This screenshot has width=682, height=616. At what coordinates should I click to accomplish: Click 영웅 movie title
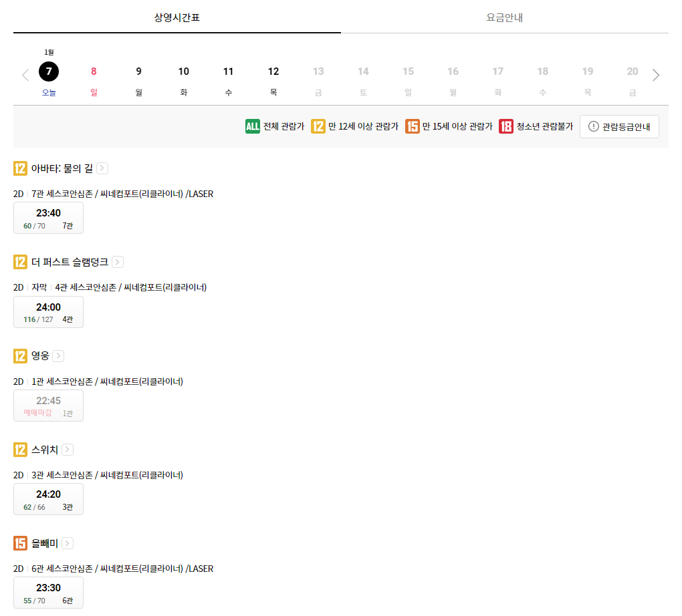coord(40,356)
